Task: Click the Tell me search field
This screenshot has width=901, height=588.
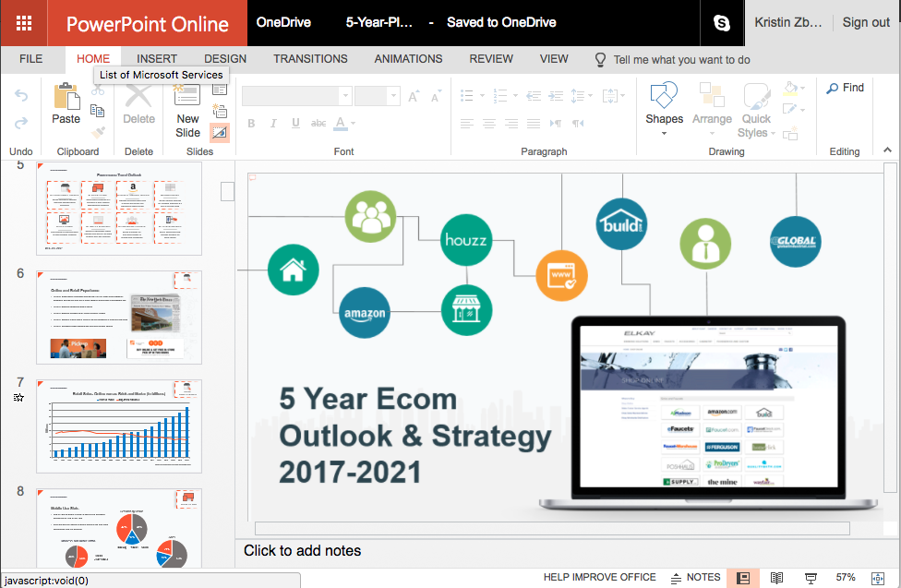Action: pyautogui.click(x=681, y=60)
